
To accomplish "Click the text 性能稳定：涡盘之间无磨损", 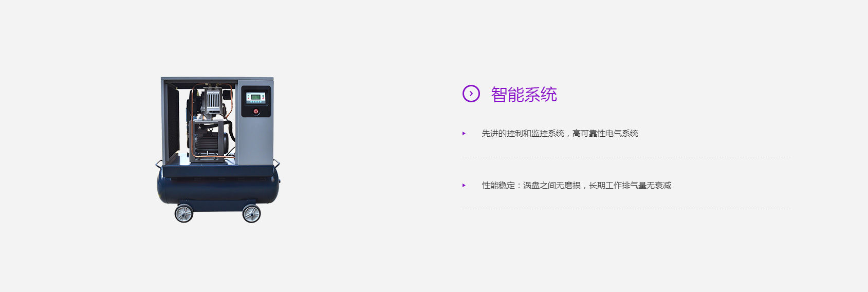I will click(x=531, y=186).
